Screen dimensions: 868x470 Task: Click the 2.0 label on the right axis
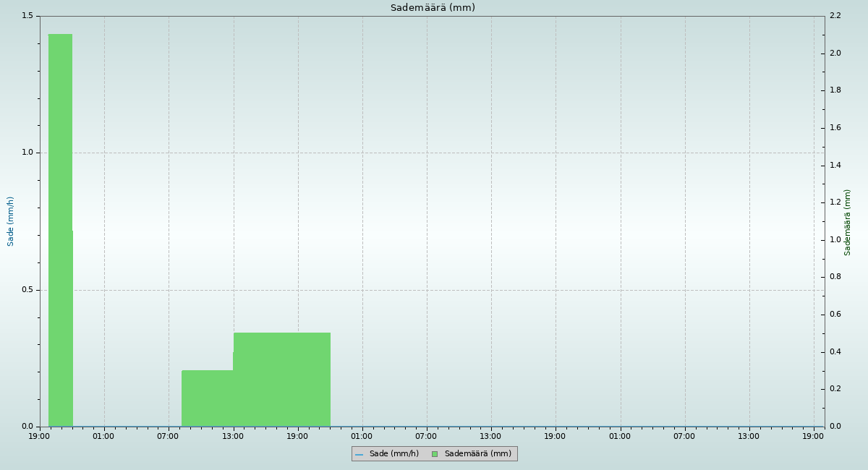click(x=835, y=54)
